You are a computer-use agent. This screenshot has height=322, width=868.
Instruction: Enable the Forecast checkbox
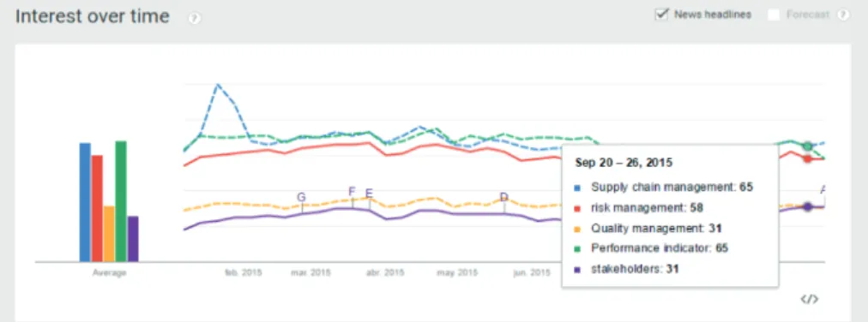pyautogui.click(x=774, y=15)
